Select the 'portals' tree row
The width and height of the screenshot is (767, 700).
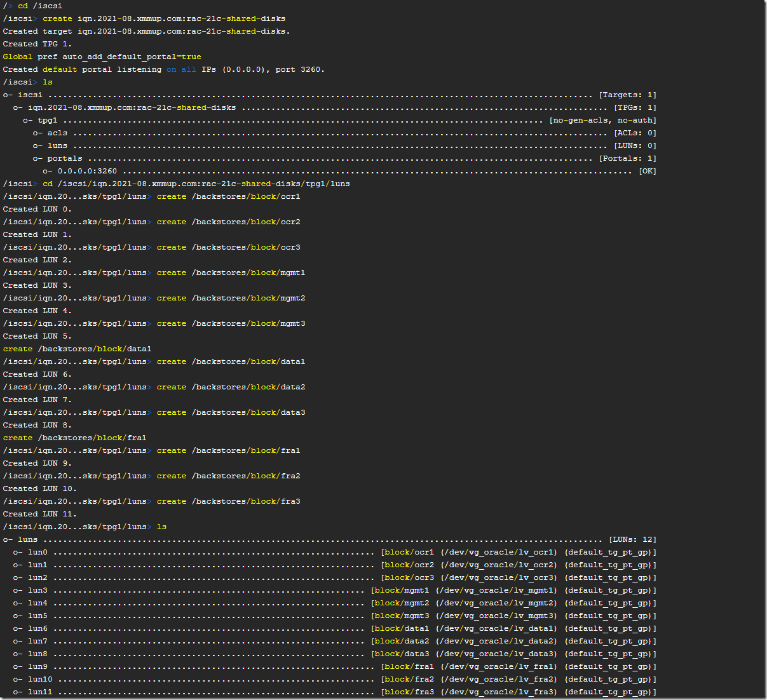tap(344, 158)
